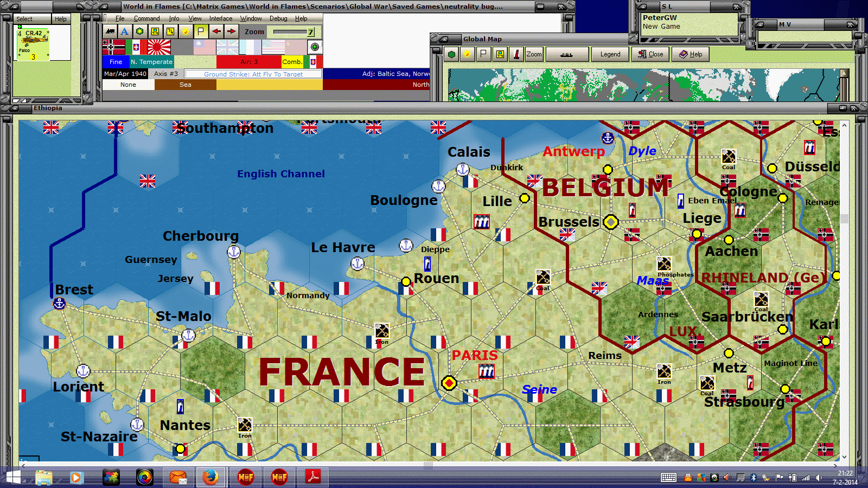Screen dimensions: 868x488
Task: Click the red Air: 3 phase cell
Action: point(249,62)
